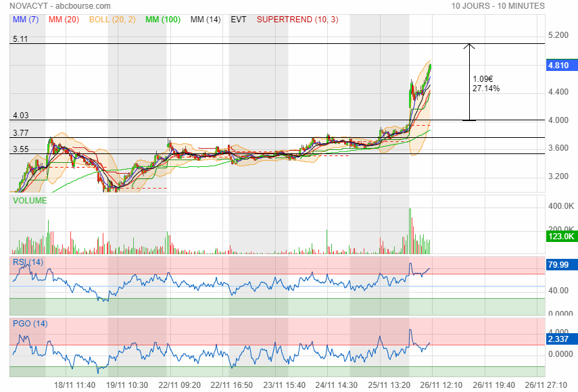Click the 19/11 10:30 time axis label
Screen dimensions: 578x392
tap(127, 385)
